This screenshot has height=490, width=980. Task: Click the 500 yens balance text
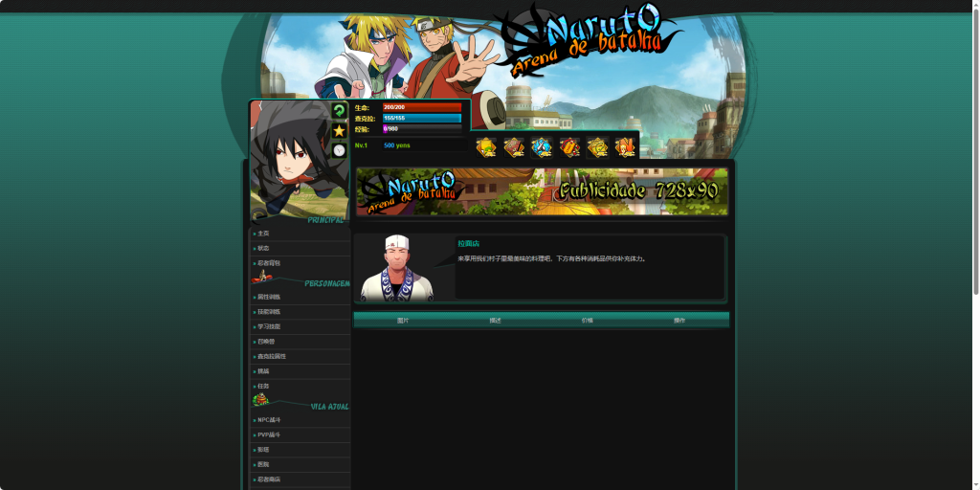tap(397, 145)
